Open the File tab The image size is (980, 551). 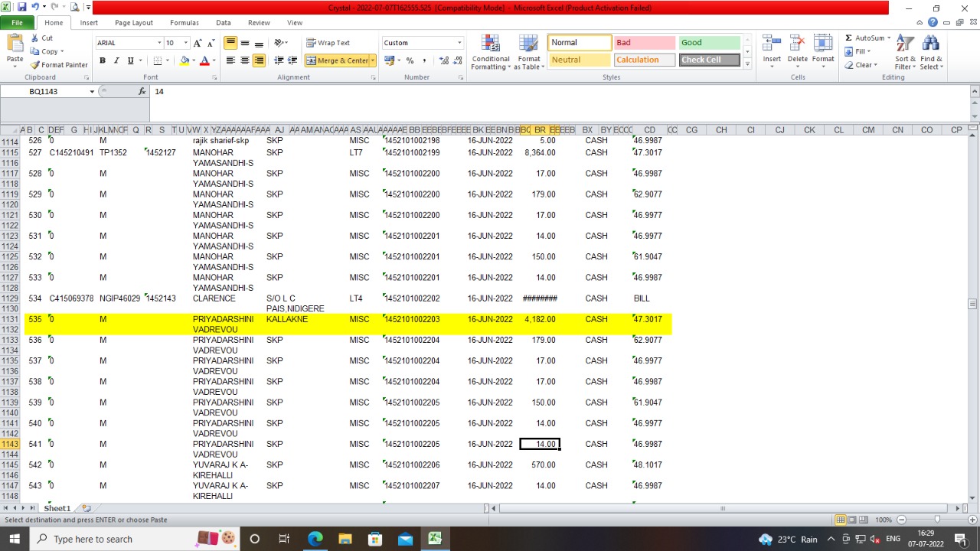17,23
